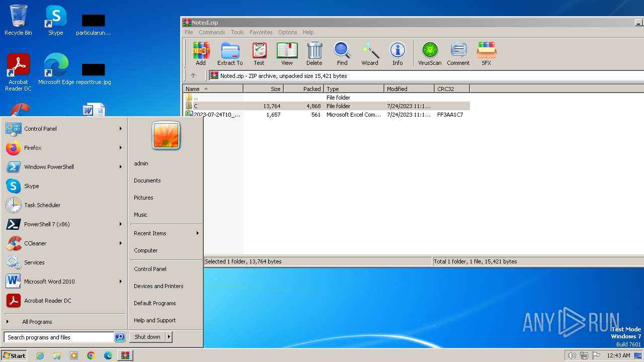Sort file list by Size column
This screenshot has width=644, height=362.
coord(264,89)
